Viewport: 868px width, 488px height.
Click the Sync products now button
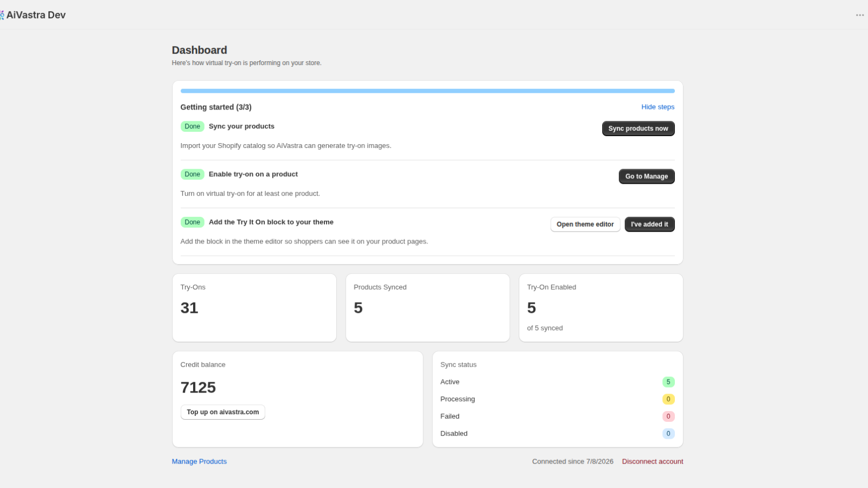tap(638, 129)
